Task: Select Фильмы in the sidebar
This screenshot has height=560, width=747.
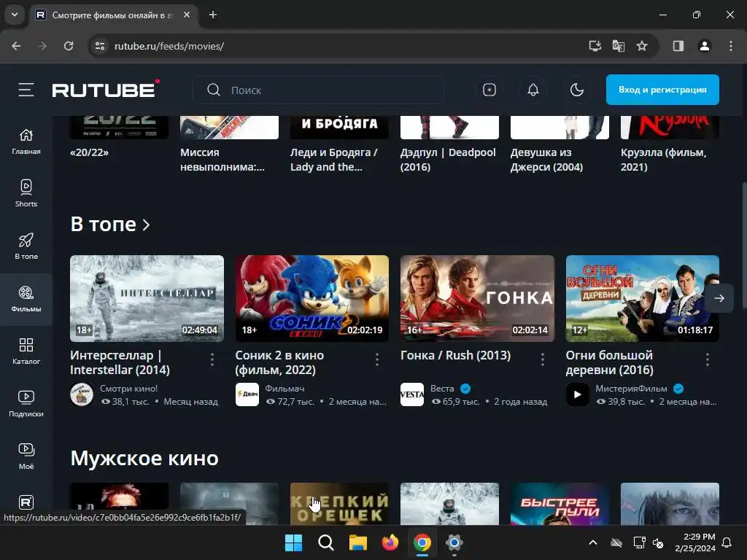Action: click(x=26, y=299)
